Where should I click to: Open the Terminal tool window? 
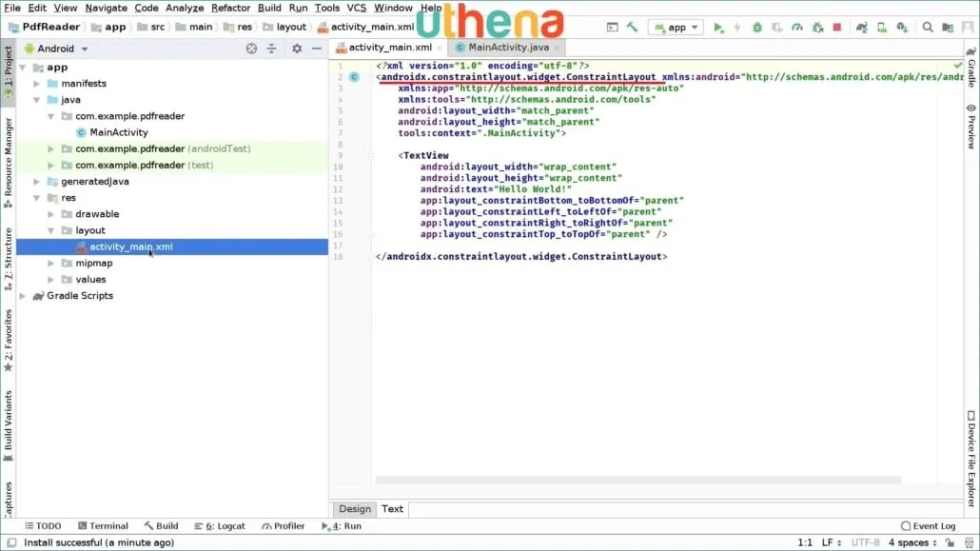103,526
